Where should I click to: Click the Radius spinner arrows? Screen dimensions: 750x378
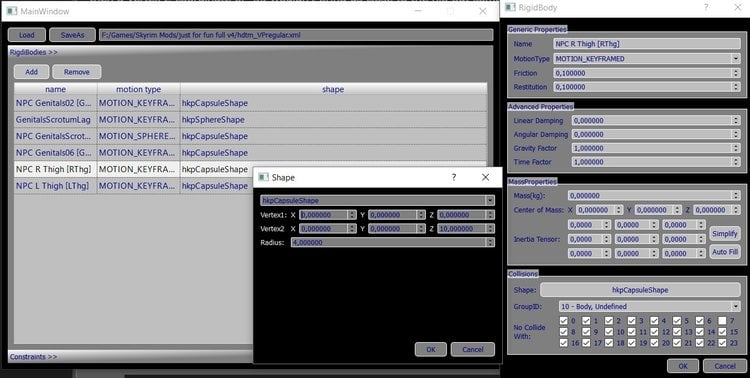coord(491,243)
